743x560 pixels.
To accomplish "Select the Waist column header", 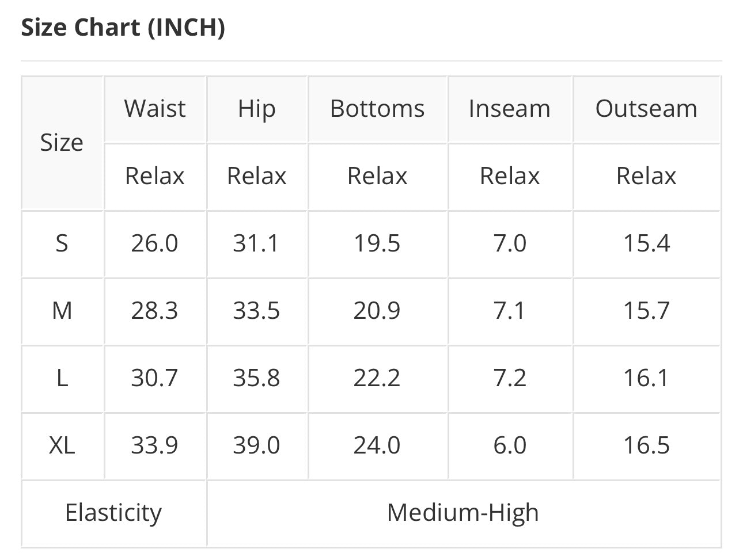I will [155, 109].
